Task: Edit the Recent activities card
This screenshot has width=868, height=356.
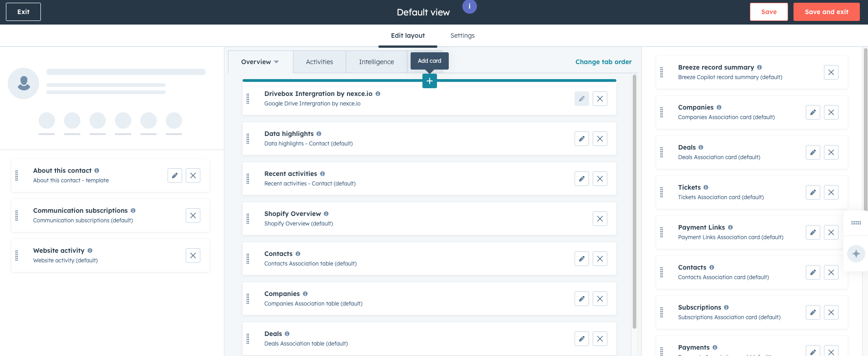Action: (581, 179)
